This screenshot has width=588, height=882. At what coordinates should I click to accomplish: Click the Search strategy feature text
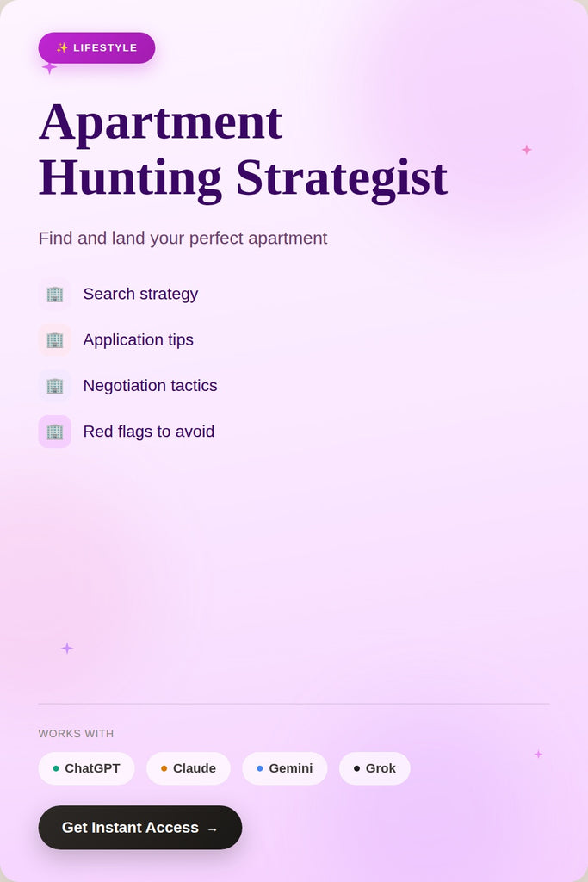pos(140,294)
